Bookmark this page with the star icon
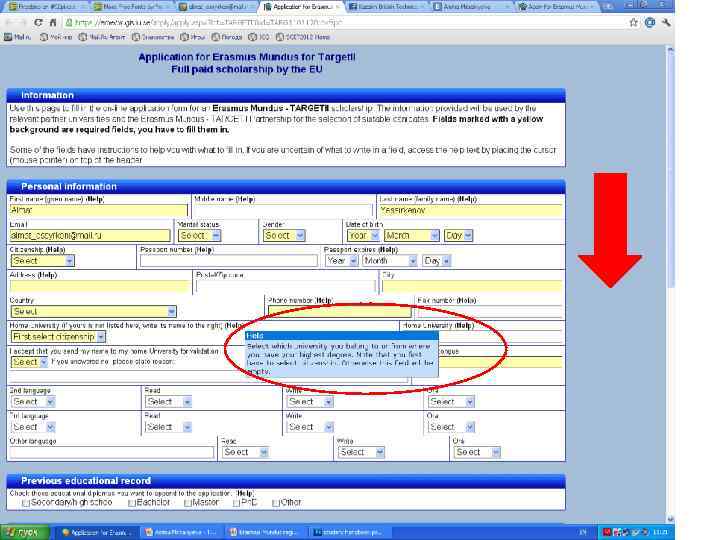The image size is (720, 540). (633, 22)
